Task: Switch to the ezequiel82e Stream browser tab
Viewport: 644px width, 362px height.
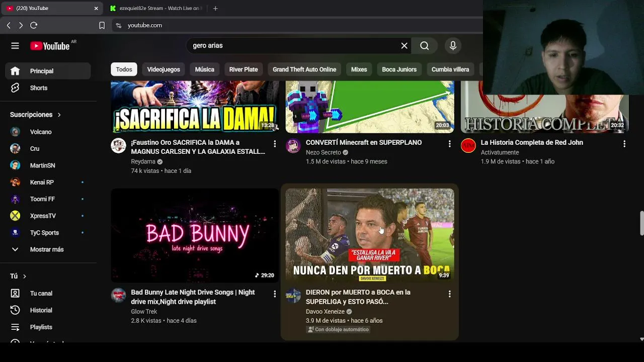Action: coord(156,8)
